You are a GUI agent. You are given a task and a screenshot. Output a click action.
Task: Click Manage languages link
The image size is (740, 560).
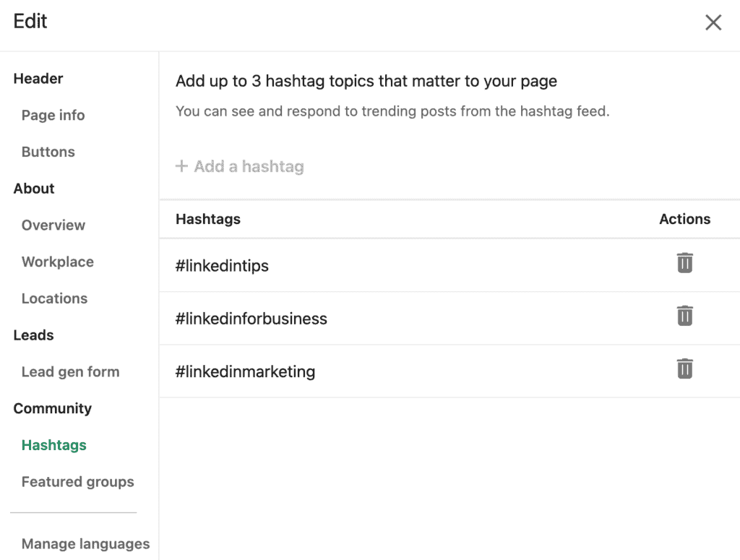(85, 544)
